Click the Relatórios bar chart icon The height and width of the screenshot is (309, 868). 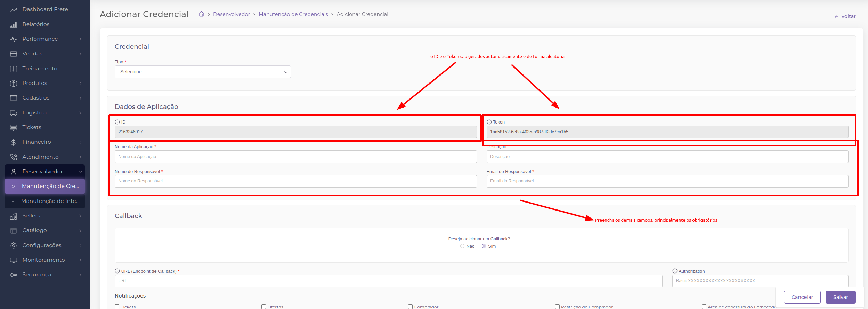[x=14, y=24]
